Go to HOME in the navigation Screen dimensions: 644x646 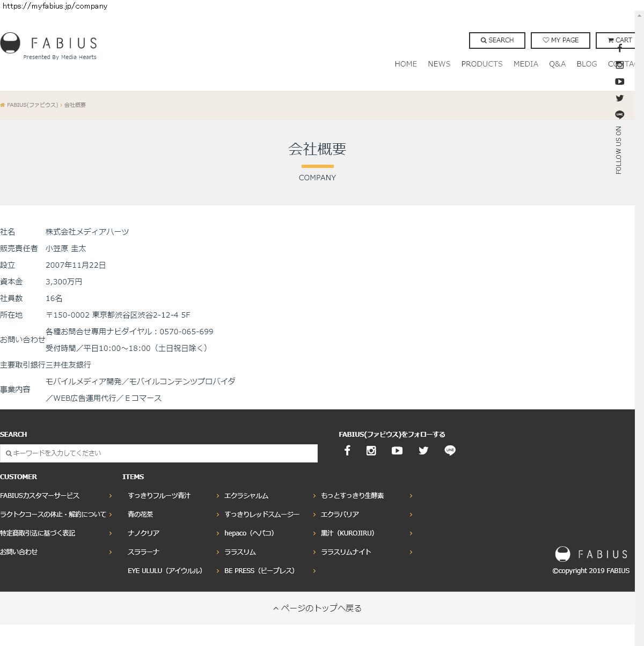pyautogui.click(x=406, y=64)
